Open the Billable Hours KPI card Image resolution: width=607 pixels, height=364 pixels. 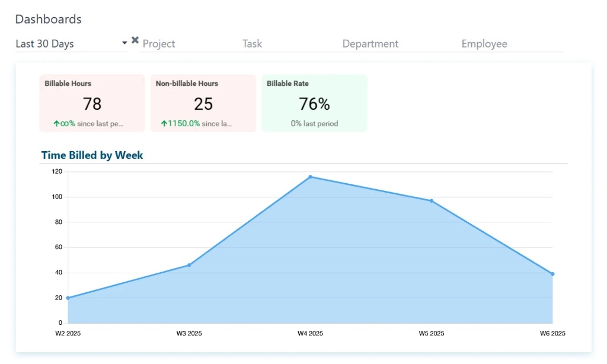click(x=92, y=103)
